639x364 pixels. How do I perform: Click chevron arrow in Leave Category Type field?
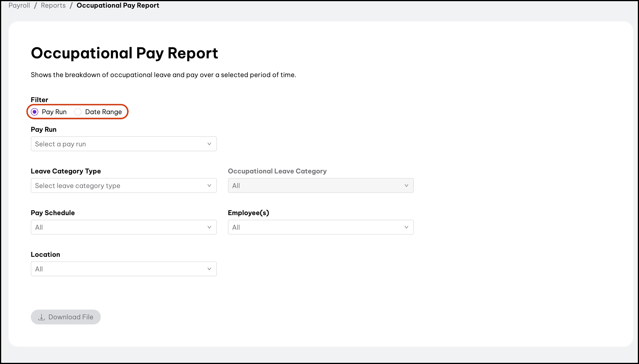(x=209, y=185)
